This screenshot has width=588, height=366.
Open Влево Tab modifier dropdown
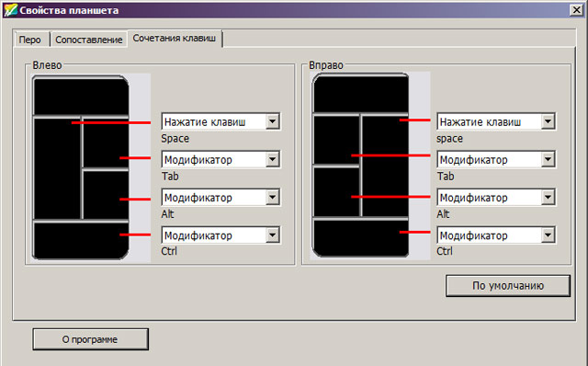tap(220, 159)
